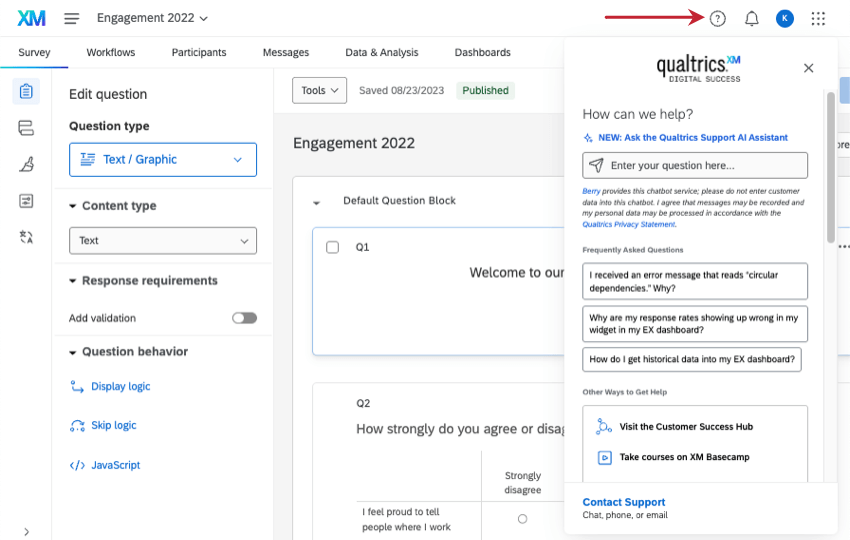Click the Display logic link
The width and height of the screenshot is (850, 540).
pos(120,387)
